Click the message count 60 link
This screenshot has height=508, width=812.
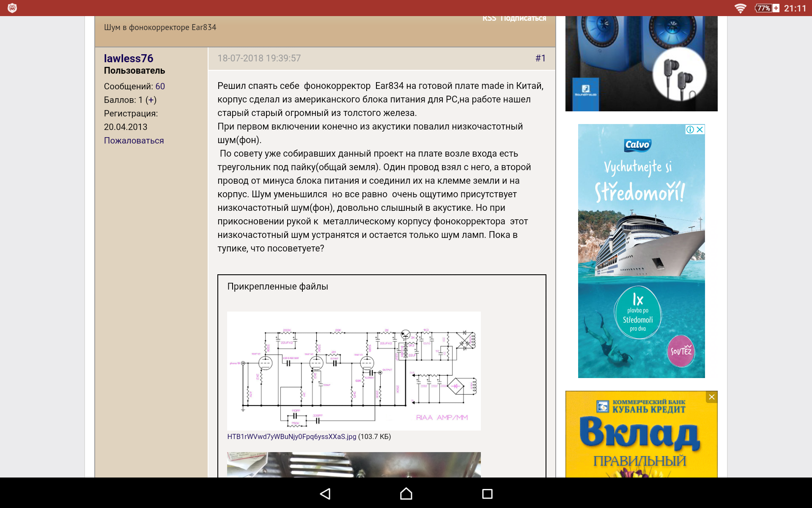160,86
